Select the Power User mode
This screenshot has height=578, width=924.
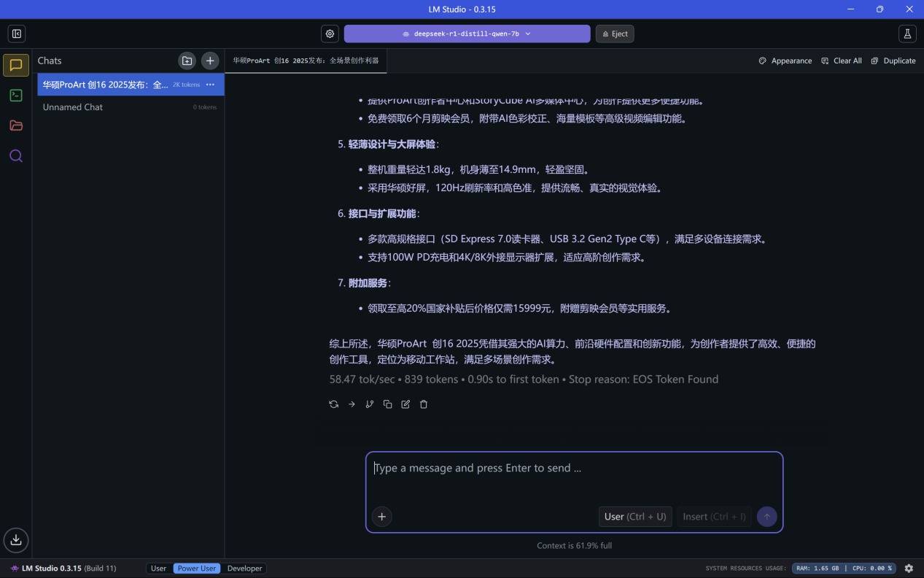(197, 569)
